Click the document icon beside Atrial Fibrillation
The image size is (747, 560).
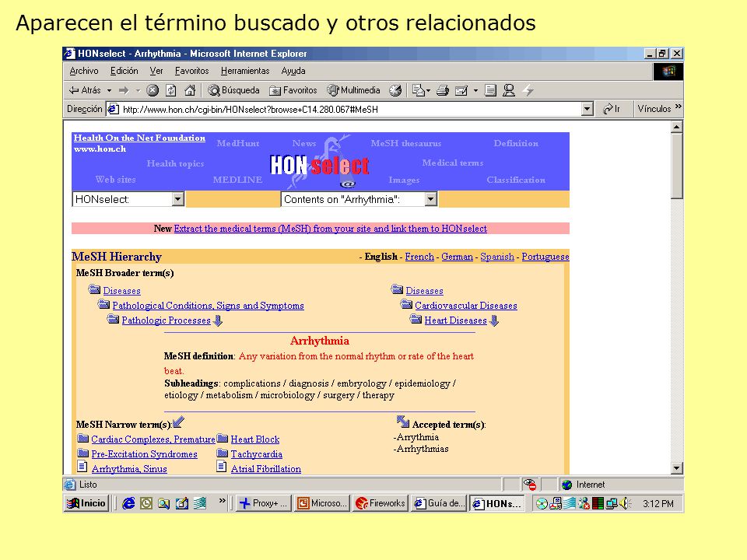pyautogui.click(x=222, y=467)
